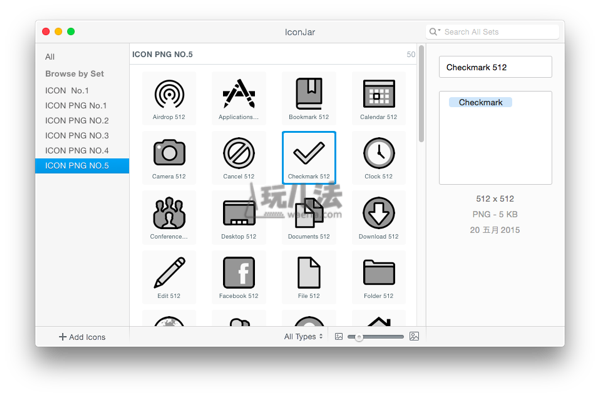Click the Browse by Set heading
Image resolution: width=600 pixels, height=397 pixels.
[x=75, y=74]
